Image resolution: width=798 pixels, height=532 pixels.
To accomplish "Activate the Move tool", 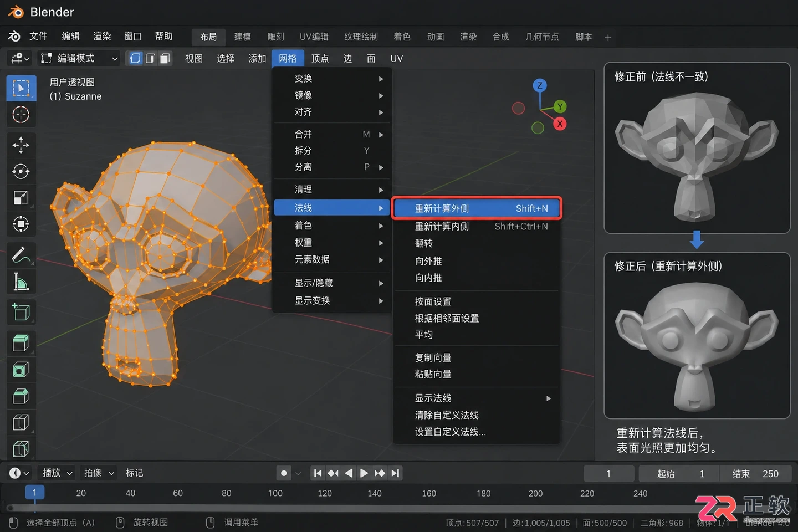I will (x=21, y=145).
